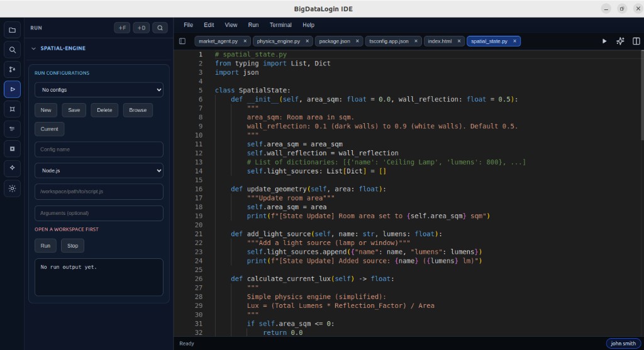Focus the Arguments (optional) field
This screenshot has width=644, height=350.
[99, 213]
